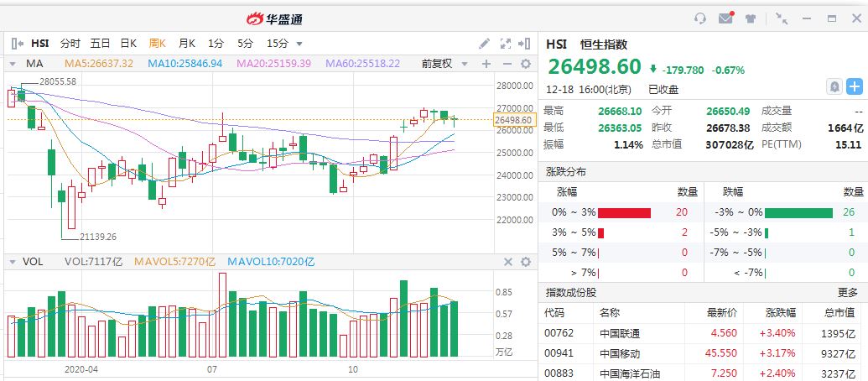Expand the 15分 interval dropdown arrow
This screenshot has width=868, height=381.
[x=299, y=44]
